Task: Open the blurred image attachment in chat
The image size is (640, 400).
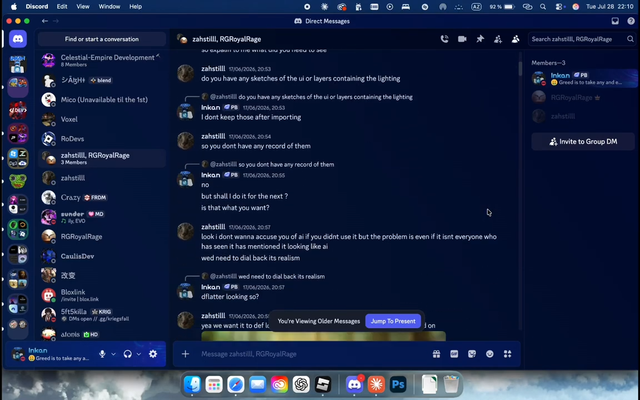Action: [x=323, y=336]
